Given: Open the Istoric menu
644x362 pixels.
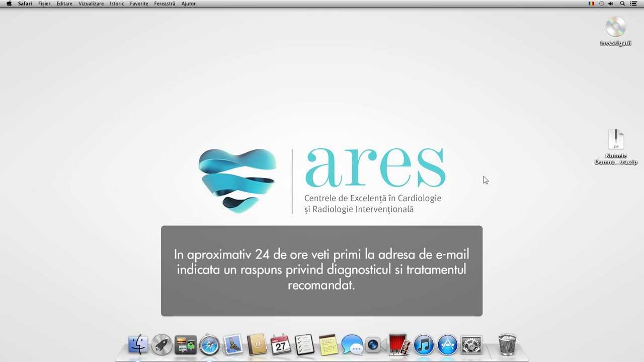Looking at the screenshot, I should (x=117, y=4).
